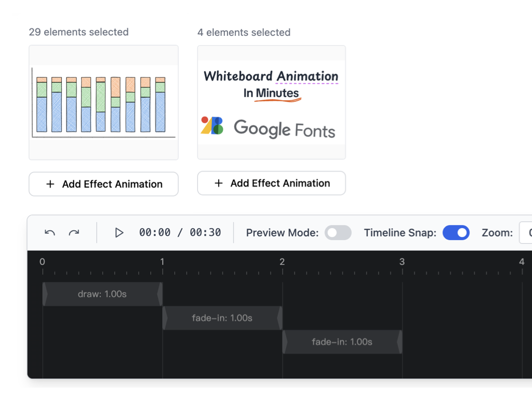Play the animation timeline
Viewport: 532px width, 399px height.
[x=119, y=233]
